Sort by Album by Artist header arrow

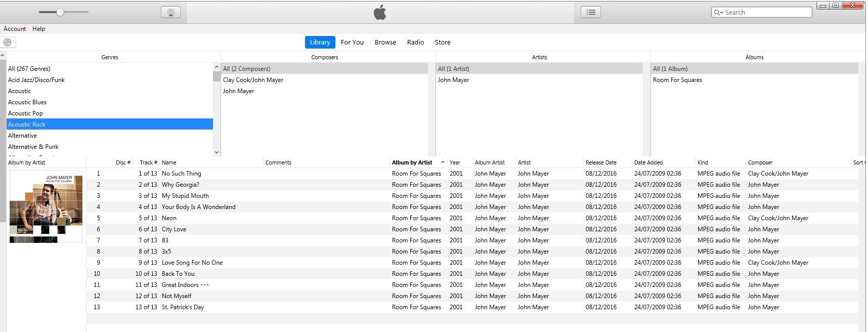(443, 162)
